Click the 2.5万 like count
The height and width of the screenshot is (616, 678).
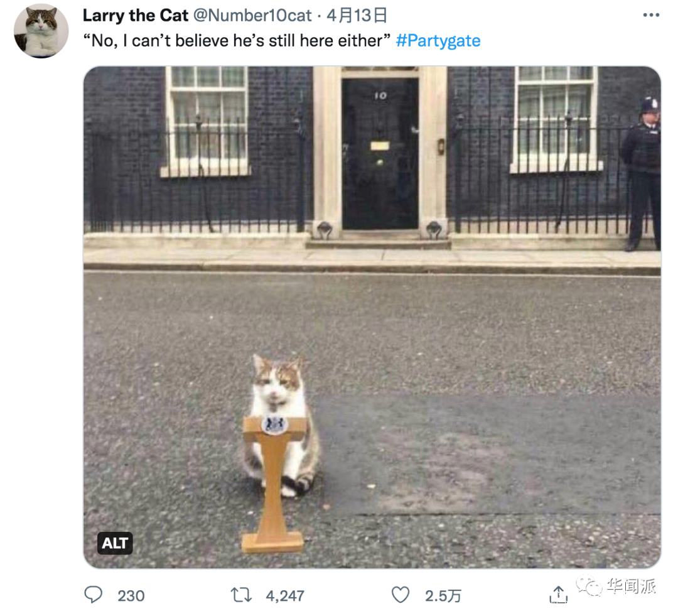coord(443,595)
